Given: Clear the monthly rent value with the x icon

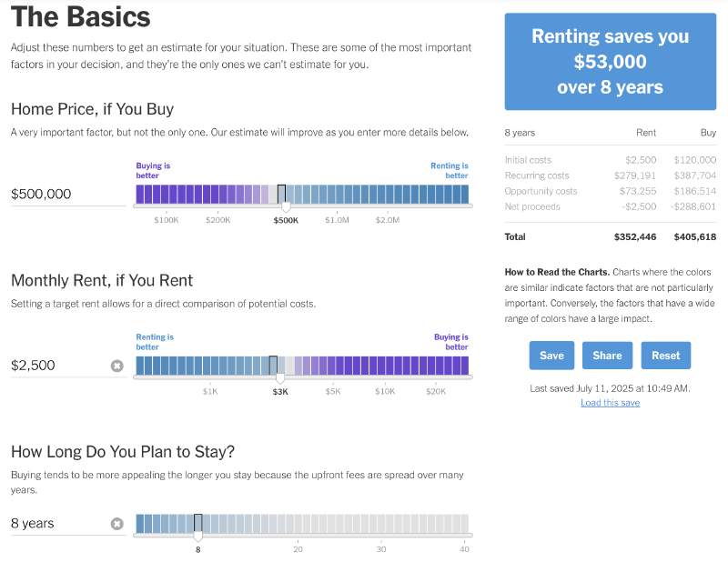Looking at the screenshot, I should (116, 366).
